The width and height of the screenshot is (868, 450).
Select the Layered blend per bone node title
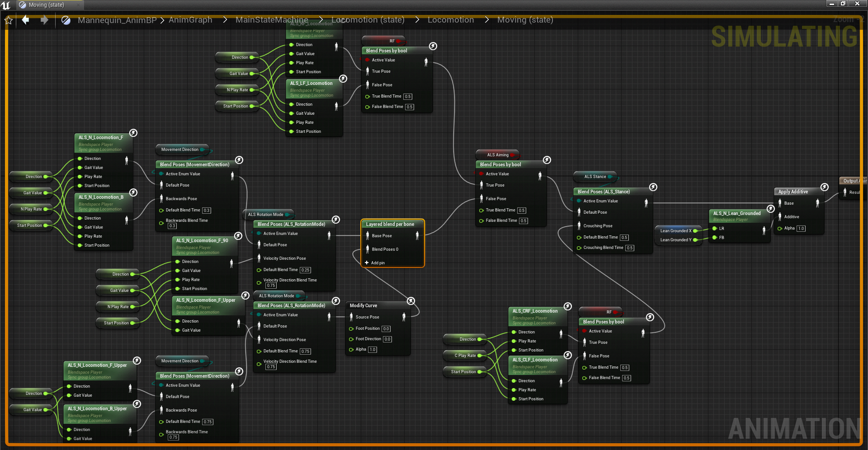pos(390,224)
